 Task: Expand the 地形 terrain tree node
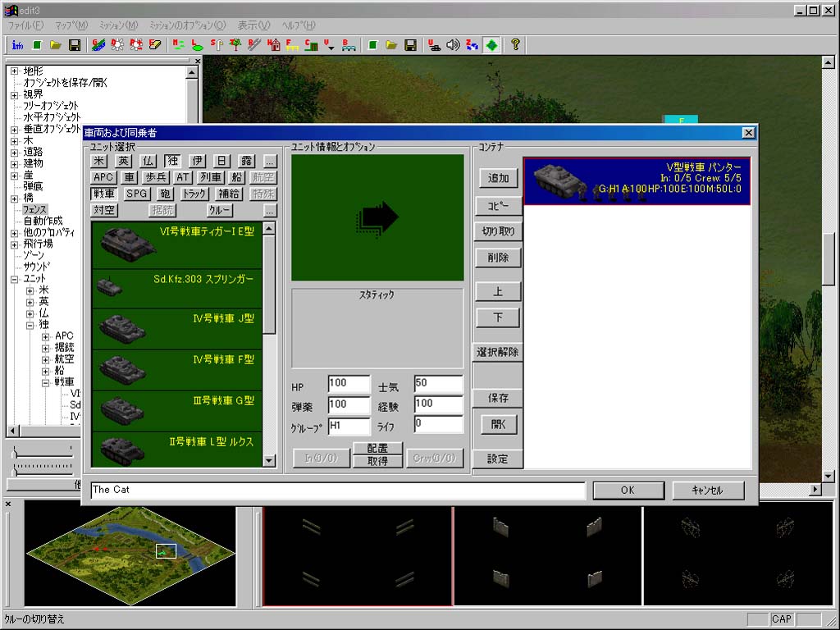[x=14, y=71]
